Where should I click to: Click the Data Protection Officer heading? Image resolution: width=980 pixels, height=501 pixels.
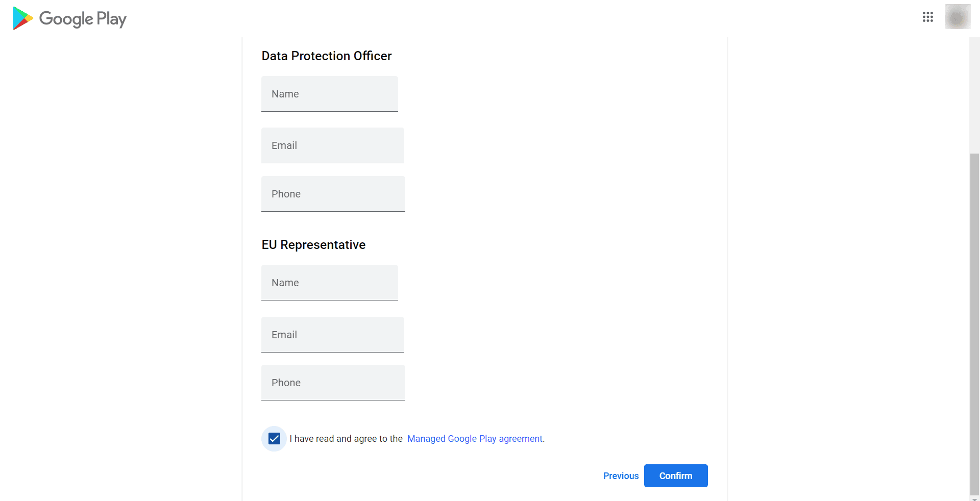tap(327, 56)
